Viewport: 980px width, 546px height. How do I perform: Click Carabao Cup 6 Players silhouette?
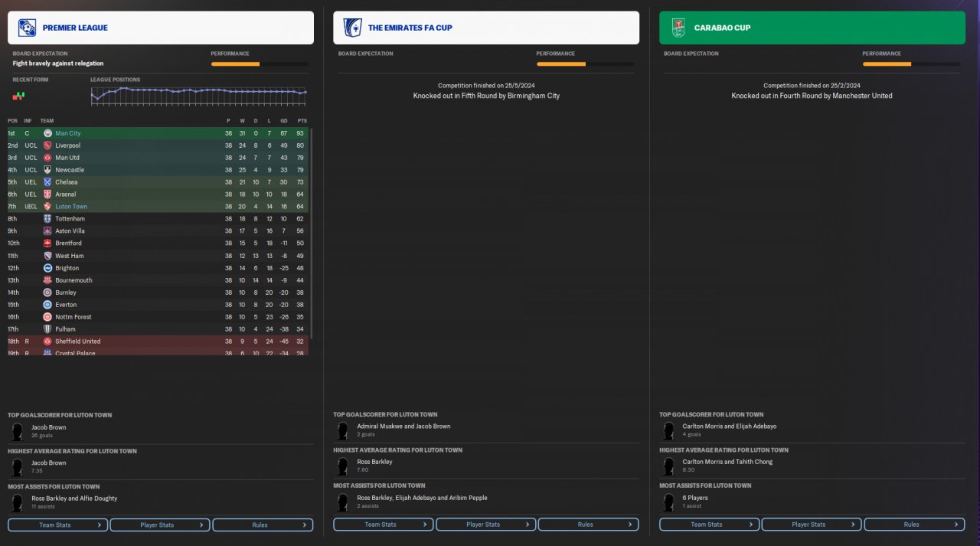tap(668, 502)
